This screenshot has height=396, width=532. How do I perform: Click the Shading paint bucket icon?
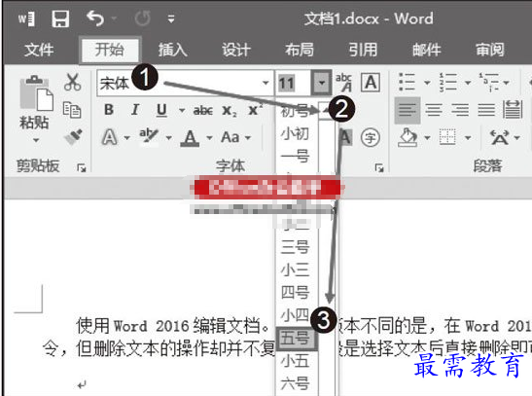tap(408, 137)
